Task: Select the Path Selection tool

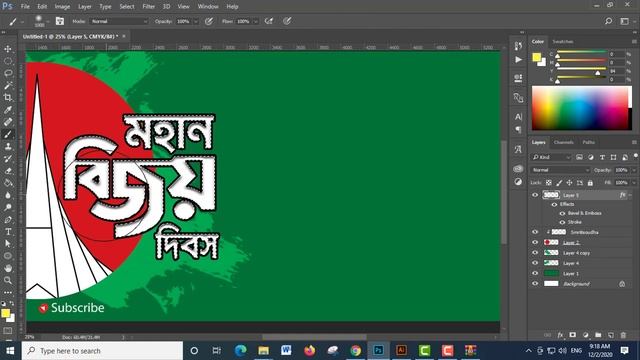Action: click(8, 244)
